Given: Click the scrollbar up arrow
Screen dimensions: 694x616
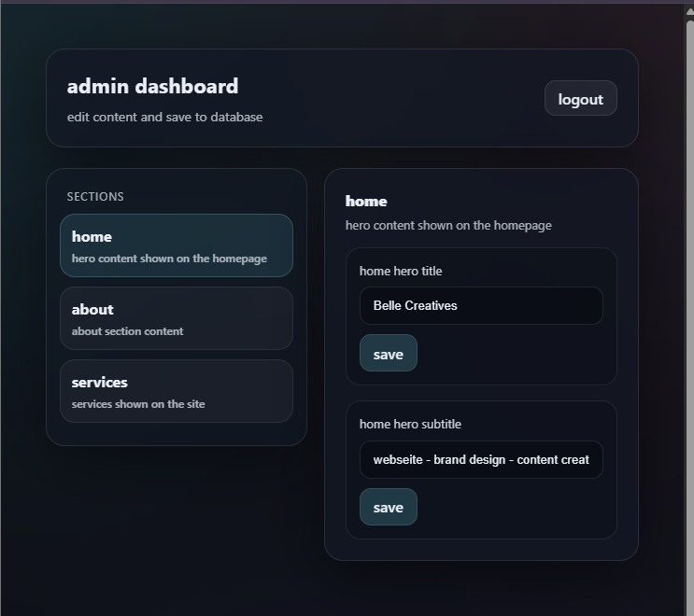Looking at the screenshot, I should (x=689, y=12).
